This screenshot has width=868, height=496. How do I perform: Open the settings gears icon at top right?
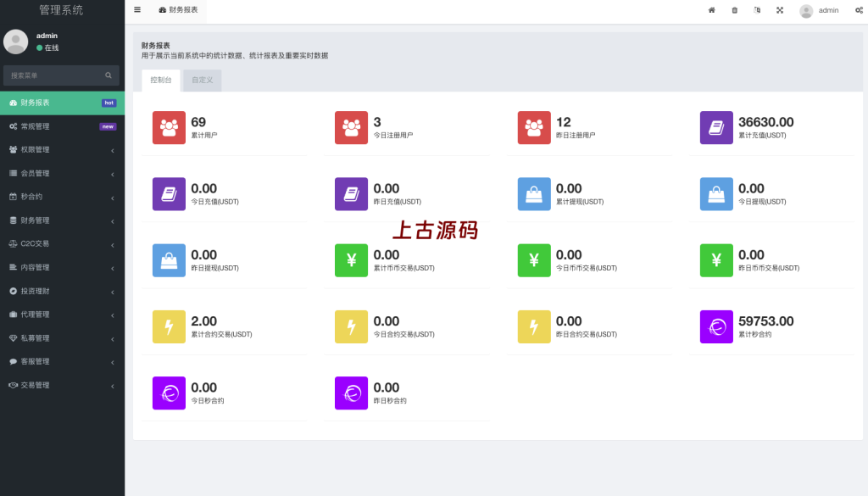tap(859, 10)
